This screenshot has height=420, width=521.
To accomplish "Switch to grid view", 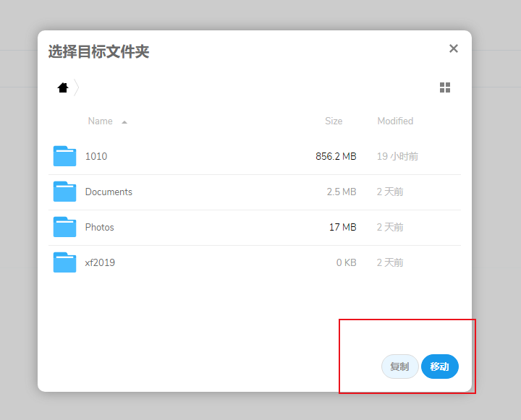I will tap(445, 87).
